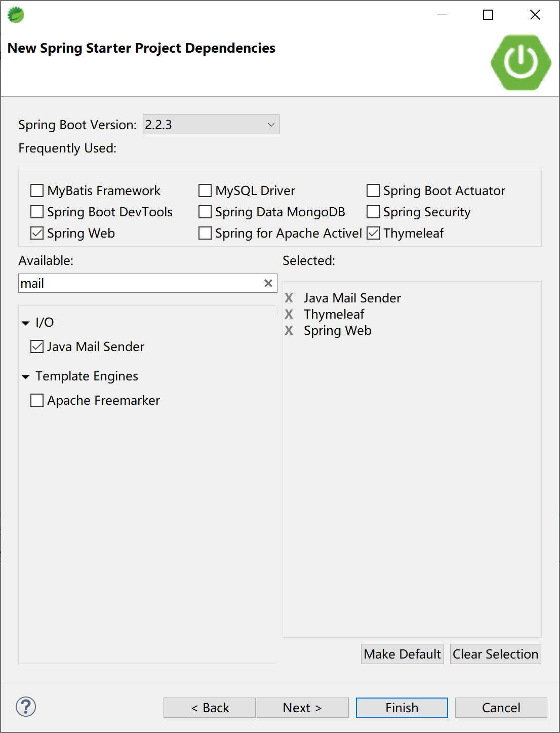
Task: Remove Thymeleaf from selected list
Action: (x=289, y=314)
